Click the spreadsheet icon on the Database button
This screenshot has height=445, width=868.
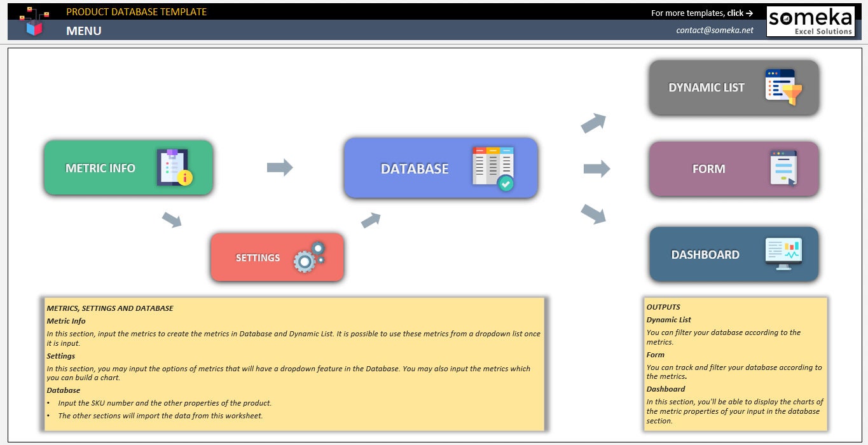click(x=493, y=167)
